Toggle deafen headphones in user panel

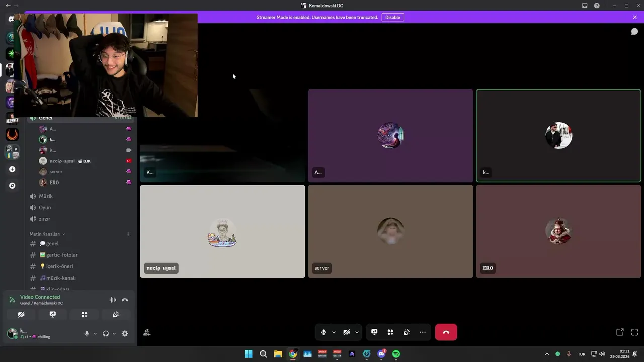coord(106,333)
